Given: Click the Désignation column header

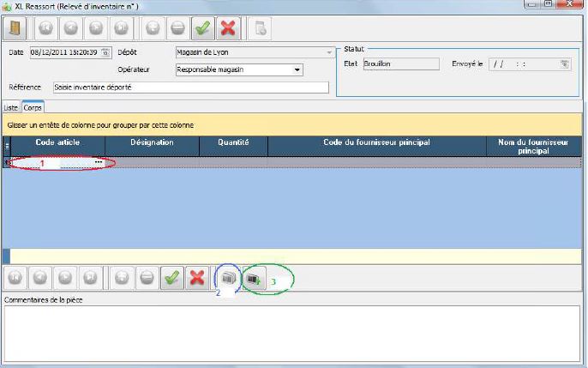Looking at the screenshot, I should pyautogui.click(x=152, y=142).
